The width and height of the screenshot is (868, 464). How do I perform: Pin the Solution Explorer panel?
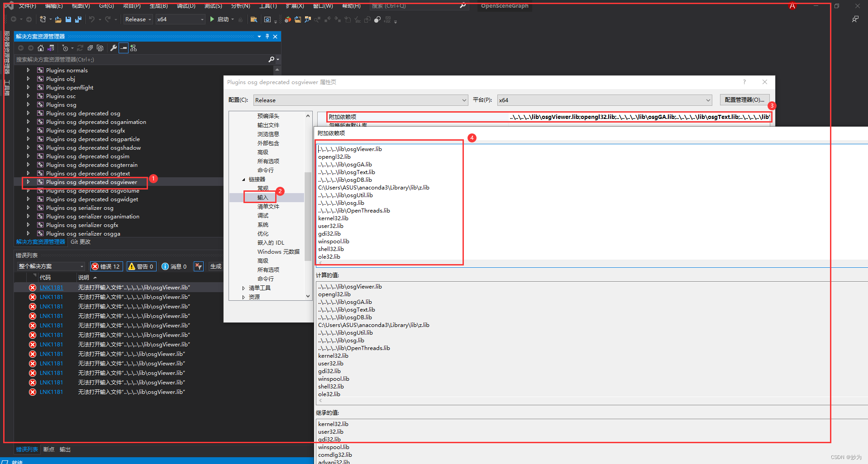(267, 36)
